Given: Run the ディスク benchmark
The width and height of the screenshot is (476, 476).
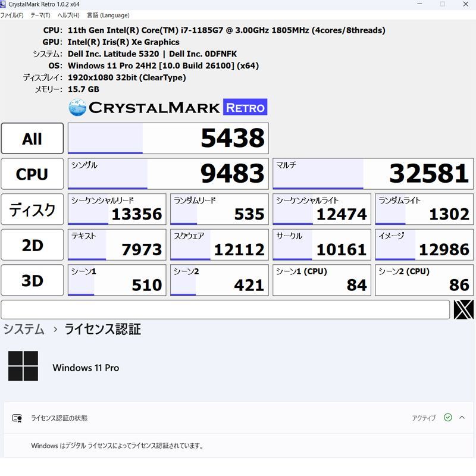Looking at the screenshot, I should [32, 209].
